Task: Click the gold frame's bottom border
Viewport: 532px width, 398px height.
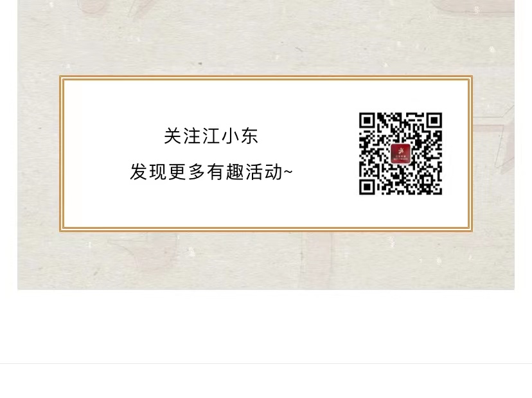Action: pos(266,230)
